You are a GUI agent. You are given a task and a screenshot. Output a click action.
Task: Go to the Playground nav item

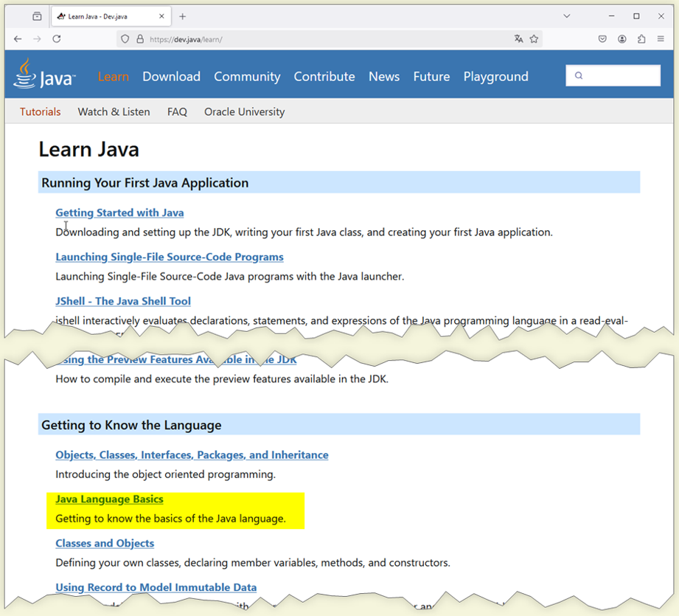click(495, 77)
